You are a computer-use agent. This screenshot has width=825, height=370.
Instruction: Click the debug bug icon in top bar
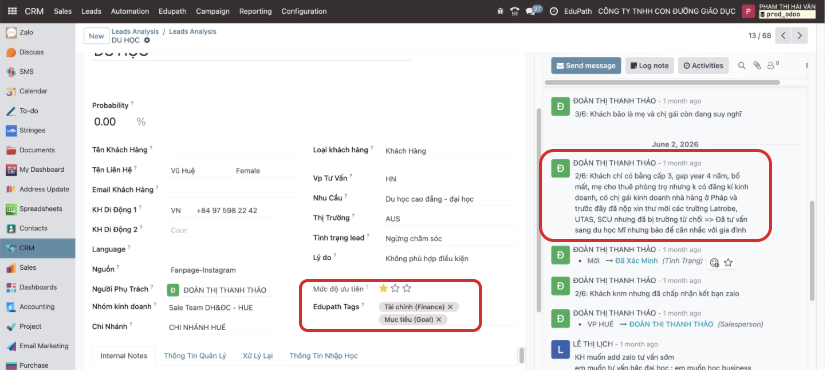(x=500, y=11)
